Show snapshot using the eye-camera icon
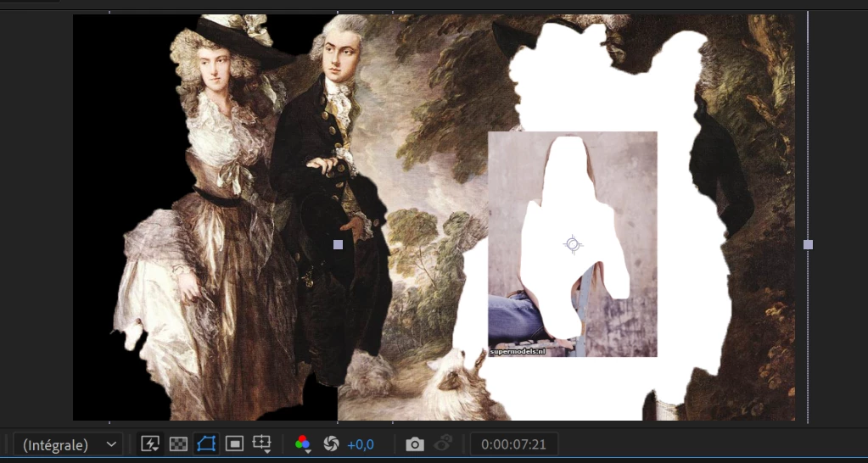This screenshot has width=868, height=463. (x=443, y=443)
